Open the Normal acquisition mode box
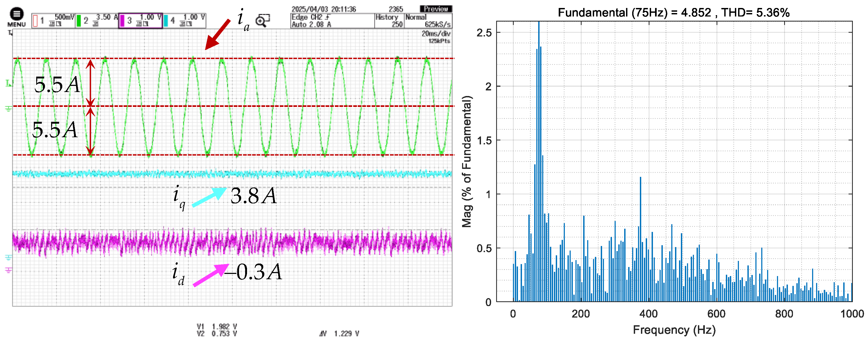This screenshot has height=342, width=868. point(428,20)
